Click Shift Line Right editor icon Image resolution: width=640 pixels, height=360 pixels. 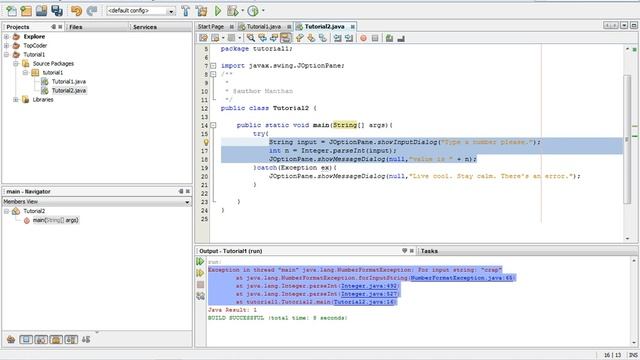(x=349, y=38)
